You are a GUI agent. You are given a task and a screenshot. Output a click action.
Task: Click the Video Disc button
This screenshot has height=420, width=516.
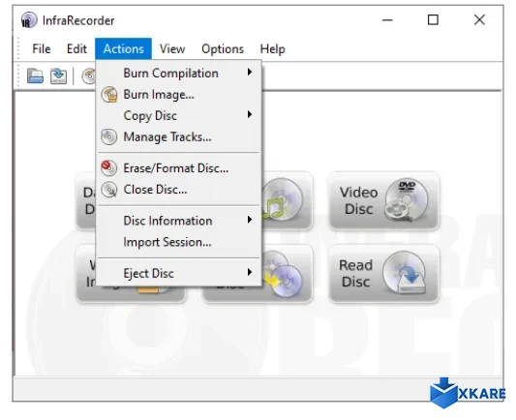(x=383, y=200)
